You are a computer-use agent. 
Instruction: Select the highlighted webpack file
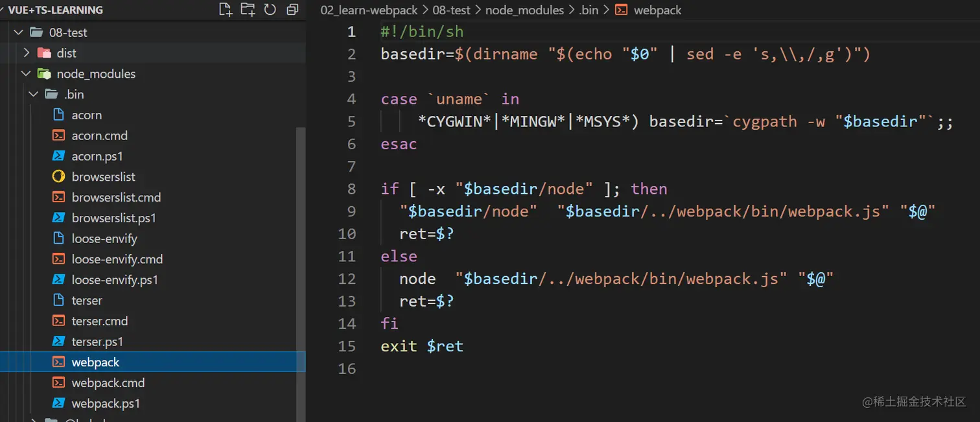(x=152, y=362)
